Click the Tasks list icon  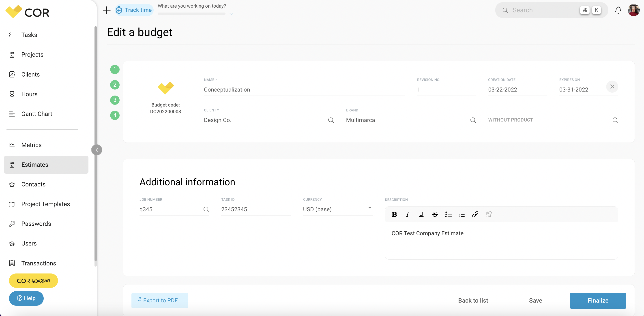click(12, 35)
